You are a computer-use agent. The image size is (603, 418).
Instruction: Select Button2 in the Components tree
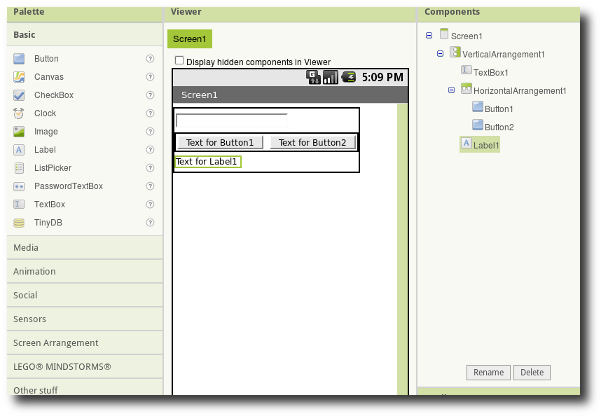(x=498, y=127)
